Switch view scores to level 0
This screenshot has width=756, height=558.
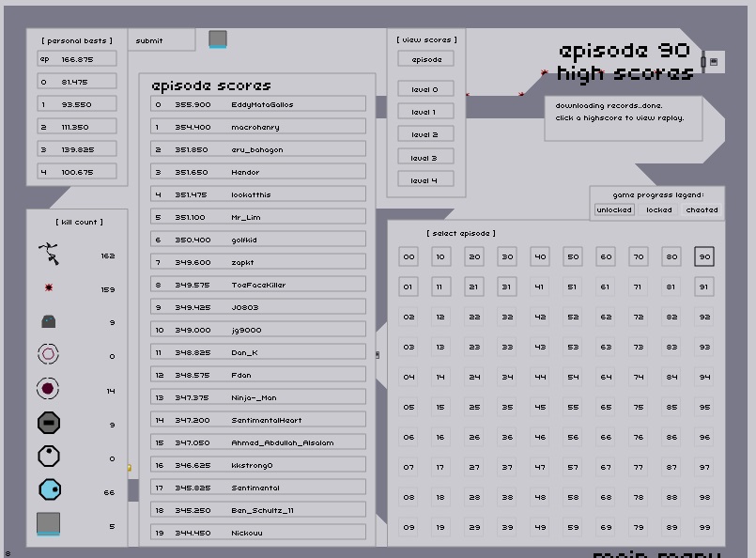[x=425, y=89]
